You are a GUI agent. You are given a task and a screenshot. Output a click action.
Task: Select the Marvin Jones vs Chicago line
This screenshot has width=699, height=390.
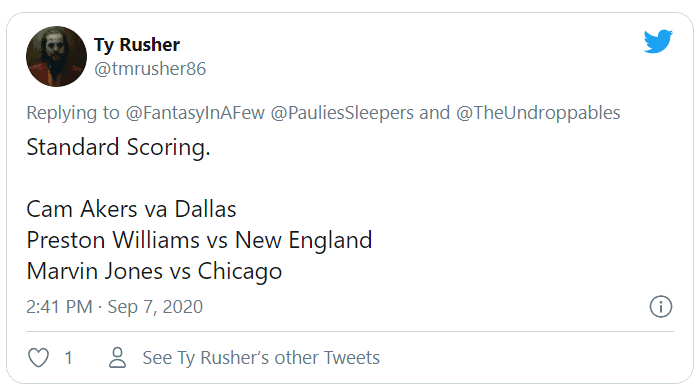coord(154,271)
